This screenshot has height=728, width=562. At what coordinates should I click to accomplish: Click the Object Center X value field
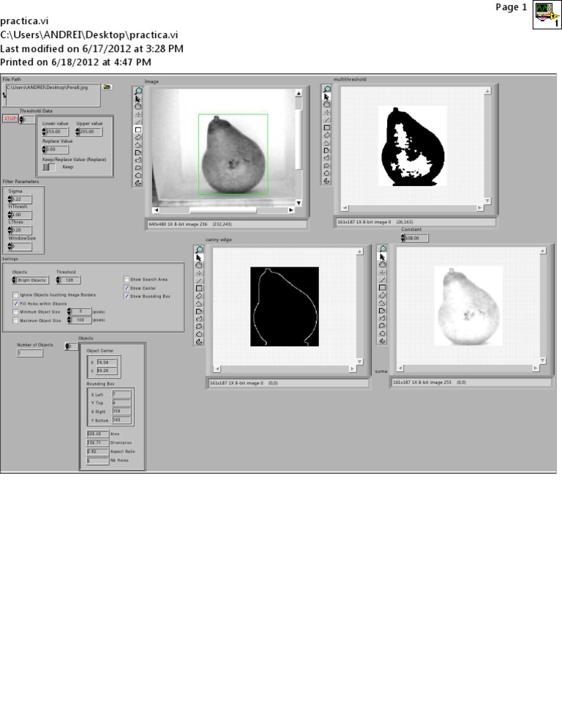tap(107, 362)
